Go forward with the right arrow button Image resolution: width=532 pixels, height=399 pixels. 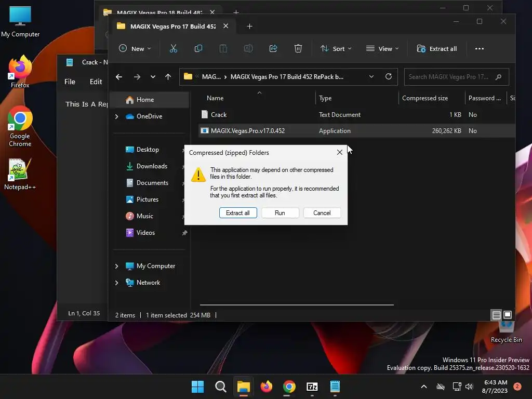pyautogui.click(x=137, y=77)
